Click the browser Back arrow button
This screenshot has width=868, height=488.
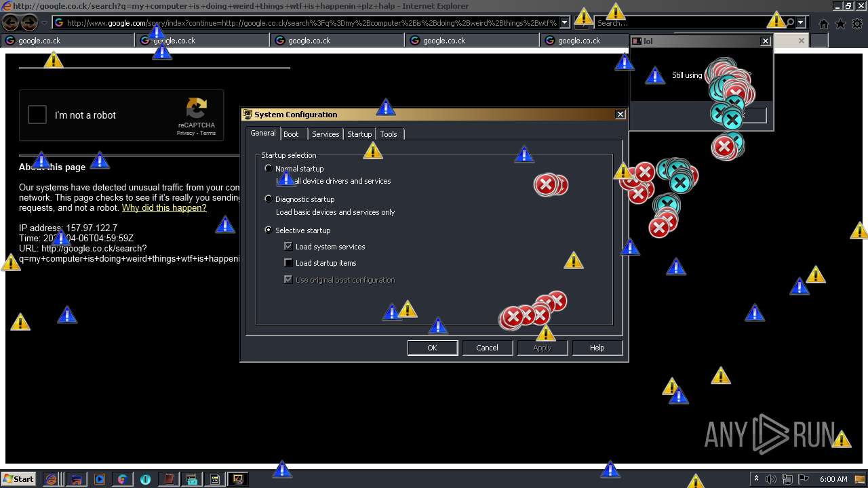(11, 23)
